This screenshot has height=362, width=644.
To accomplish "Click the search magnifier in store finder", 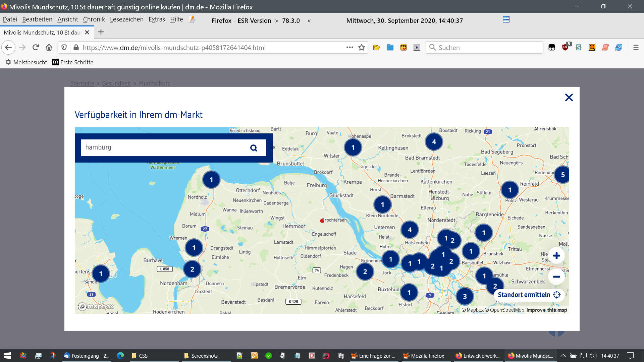I will tap(254, 148).
